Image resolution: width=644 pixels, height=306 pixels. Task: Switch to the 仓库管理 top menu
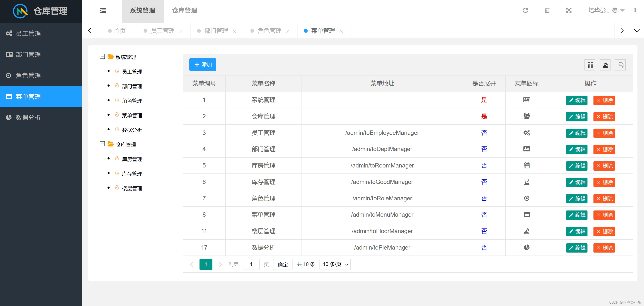tap(185, 10)
